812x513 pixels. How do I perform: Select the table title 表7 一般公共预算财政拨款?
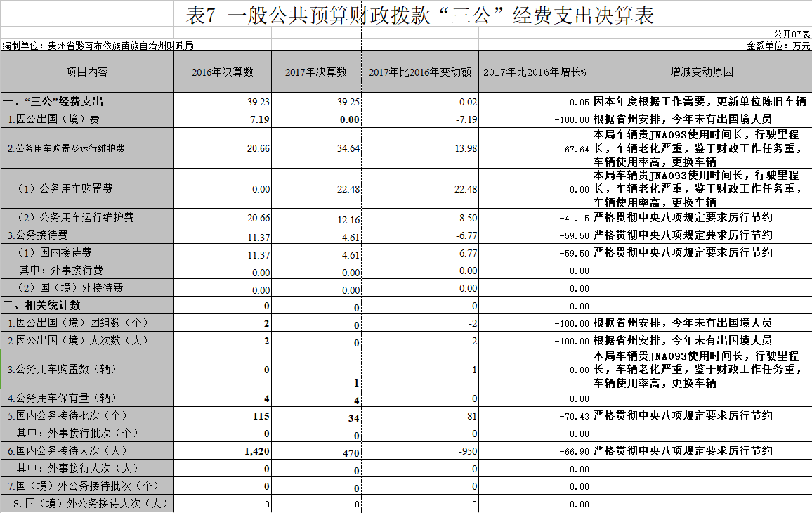[419, 15]
